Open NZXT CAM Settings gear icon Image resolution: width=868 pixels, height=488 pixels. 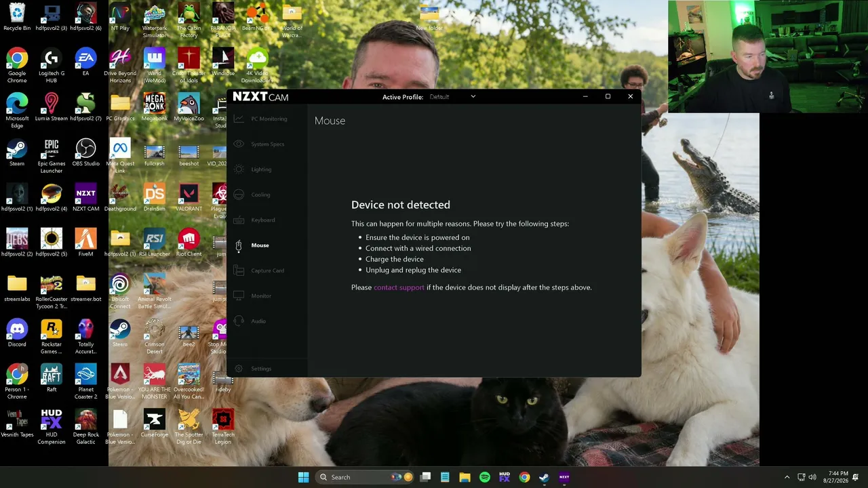pos(238,369)
